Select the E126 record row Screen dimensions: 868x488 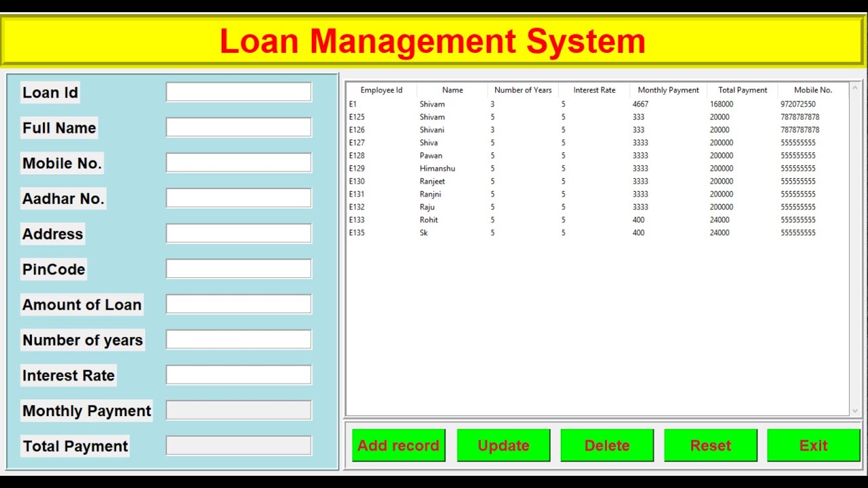point(597,130)
